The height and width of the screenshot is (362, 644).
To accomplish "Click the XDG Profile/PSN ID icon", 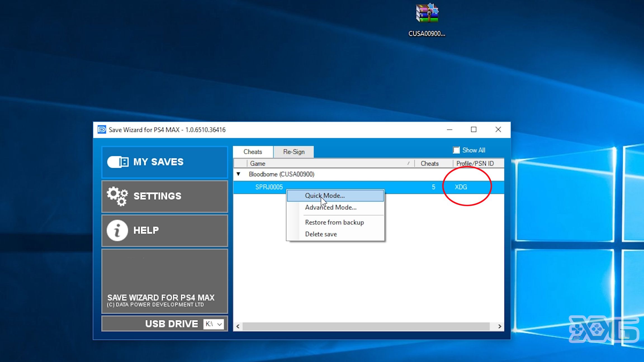I will [460, 187].
